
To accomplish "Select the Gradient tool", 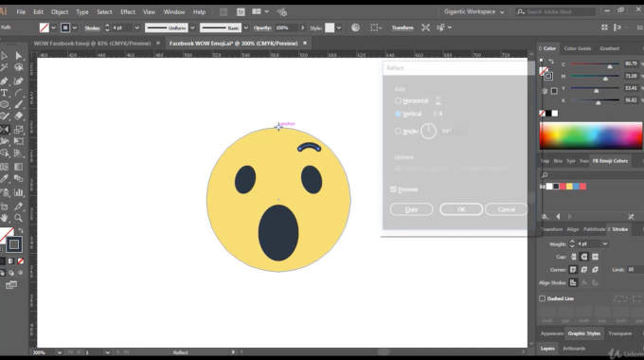I will click(19, 167).
